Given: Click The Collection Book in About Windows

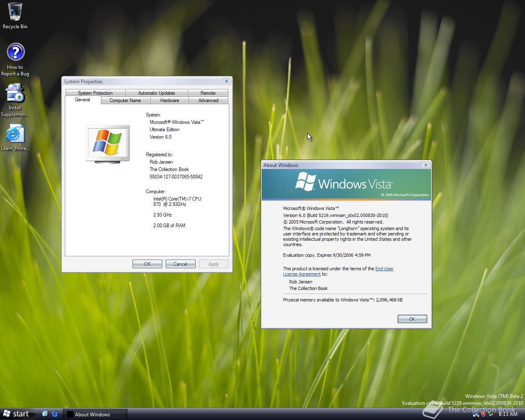Looking at the screenshot, I should (x=308, y=288).
